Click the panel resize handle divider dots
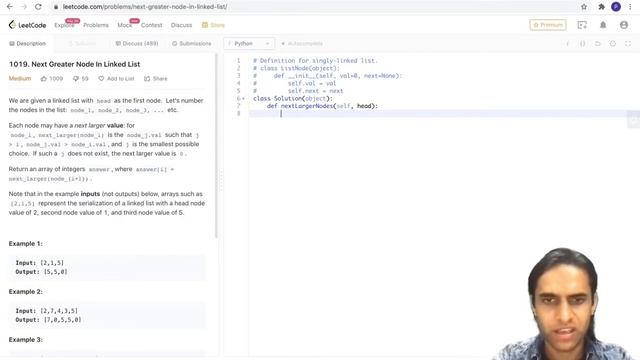 pos(221,182)
